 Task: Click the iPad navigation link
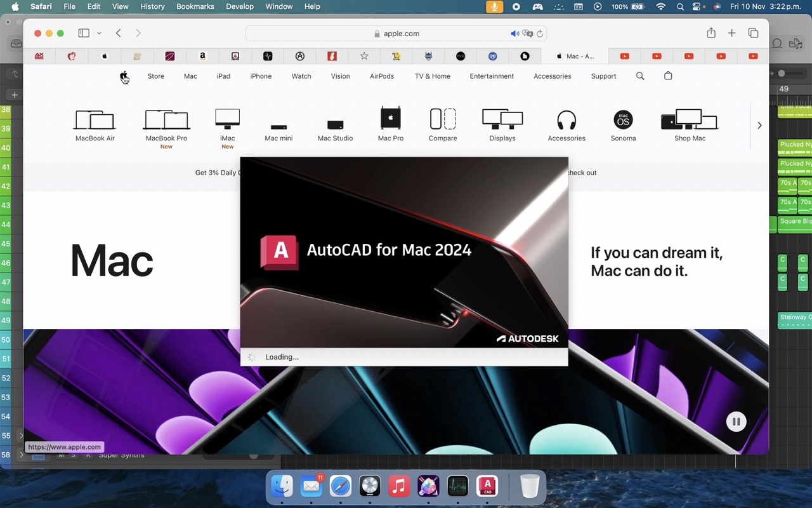[223, 76]
